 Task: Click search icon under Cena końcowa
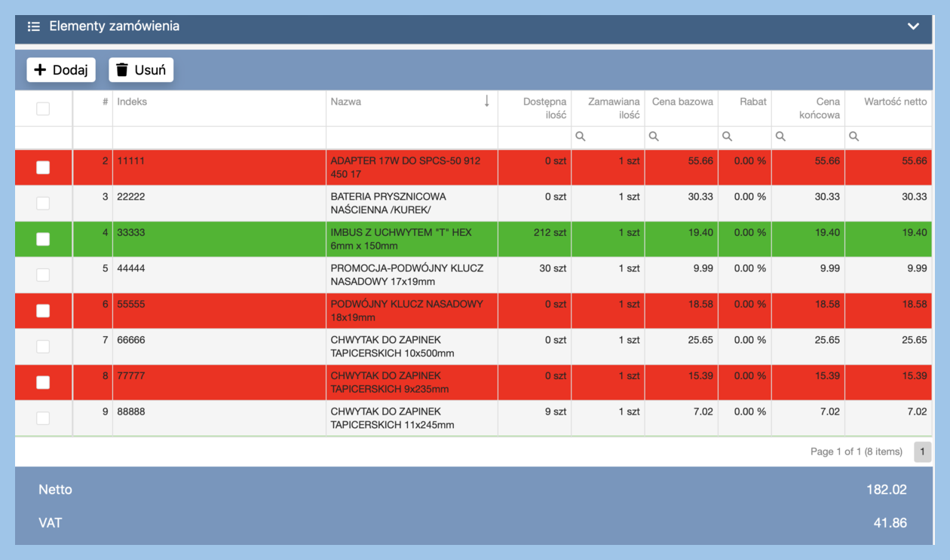click(x=780, y=137)
